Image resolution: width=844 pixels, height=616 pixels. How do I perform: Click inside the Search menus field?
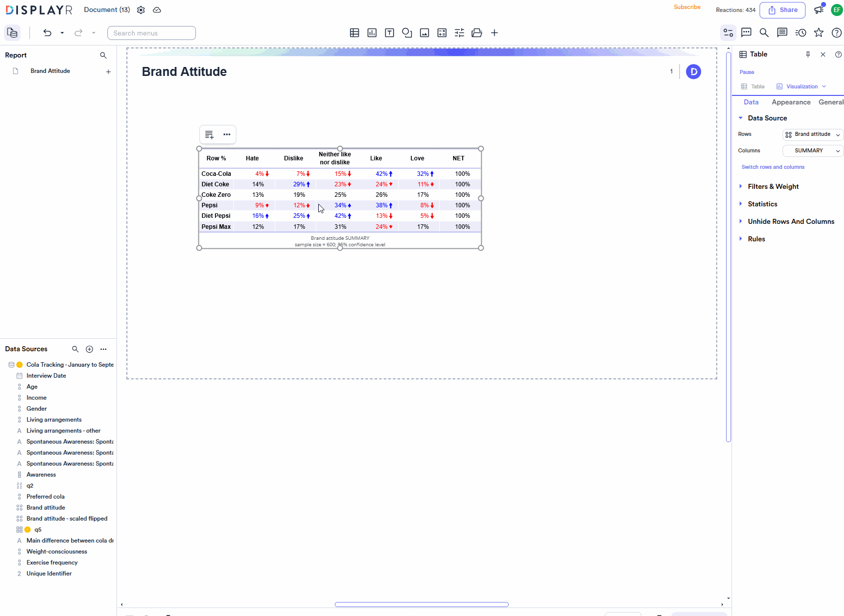(151, 32)
